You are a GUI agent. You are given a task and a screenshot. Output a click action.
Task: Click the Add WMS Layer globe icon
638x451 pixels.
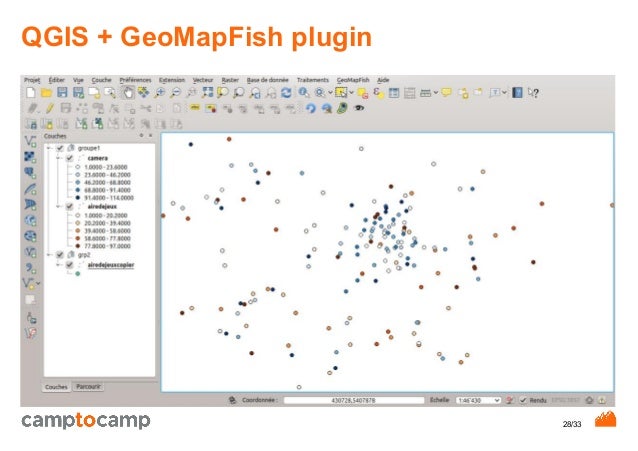point(30,220)
